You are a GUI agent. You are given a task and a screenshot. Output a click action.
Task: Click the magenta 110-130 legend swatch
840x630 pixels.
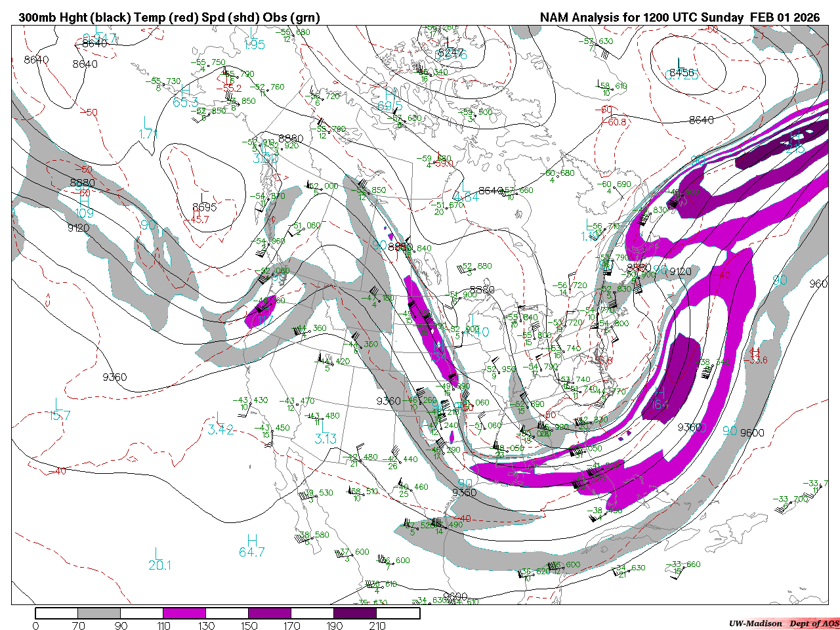coord(184,613)
